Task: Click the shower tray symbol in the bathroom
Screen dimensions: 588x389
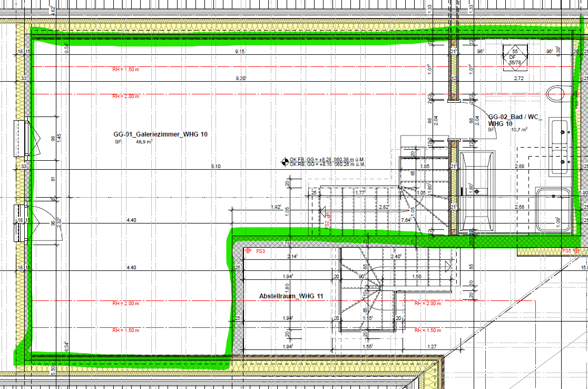Action: (x=553, y=210)
